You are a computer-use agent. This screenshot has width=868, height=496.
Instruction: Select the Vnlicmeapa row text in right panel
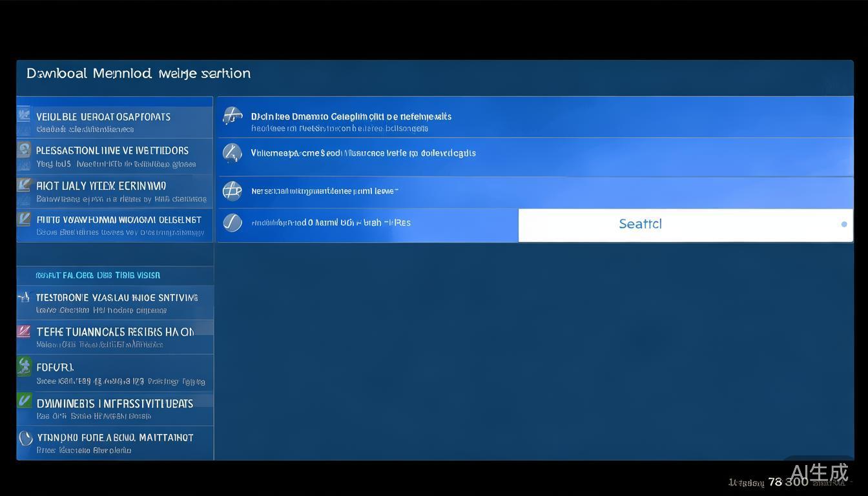pyautogui.click(x=363, y=153)
